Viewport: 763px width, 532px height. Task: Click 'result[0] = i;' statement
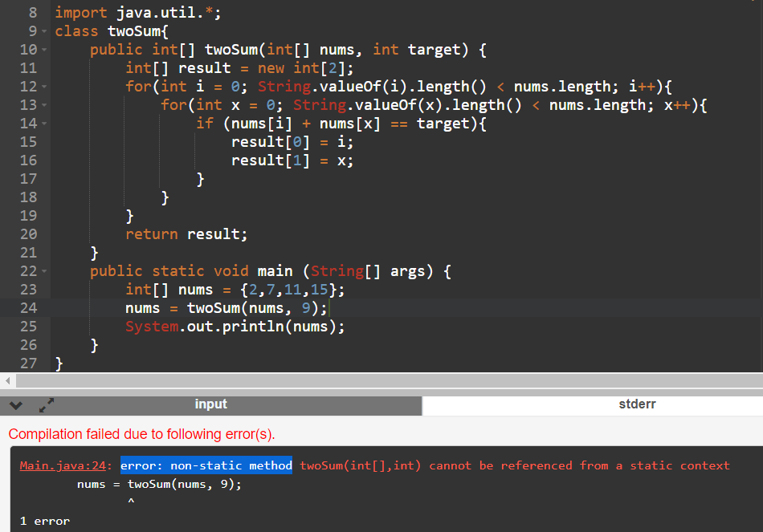[x=292, y=142]
